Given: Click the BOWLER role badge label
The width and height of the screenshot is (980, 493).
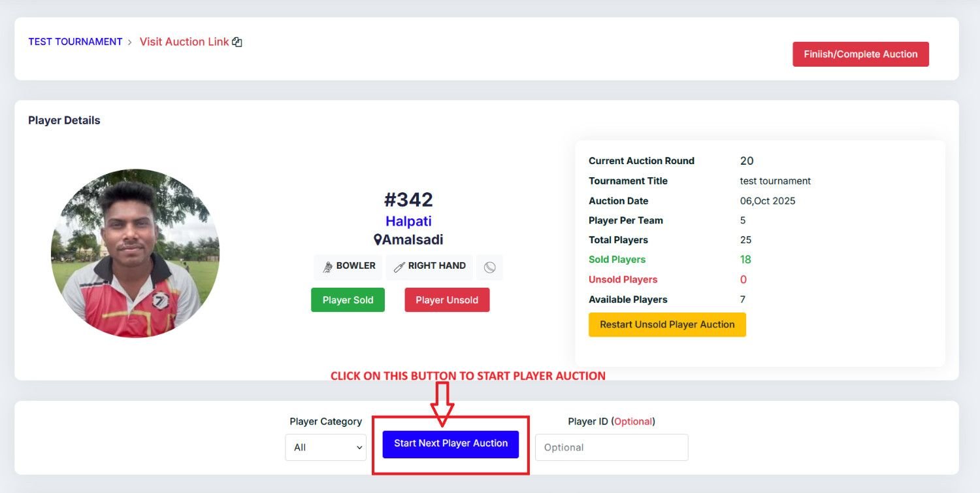Looking at the screenshot, I should 355,266.
